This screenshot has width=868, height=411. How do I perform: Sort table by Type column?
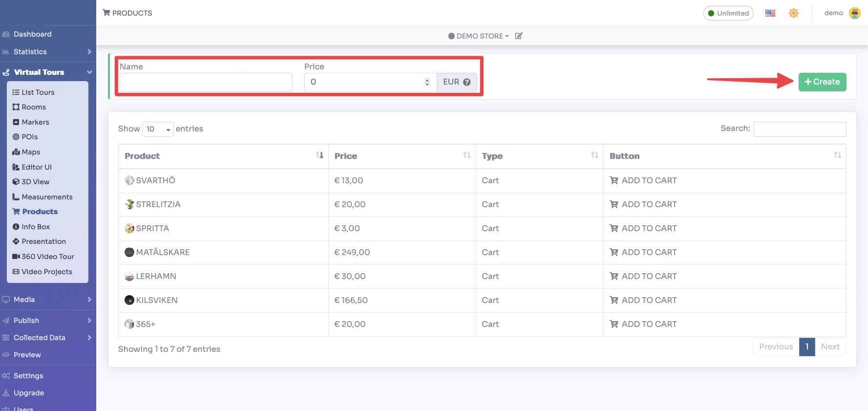pos(540,156)
